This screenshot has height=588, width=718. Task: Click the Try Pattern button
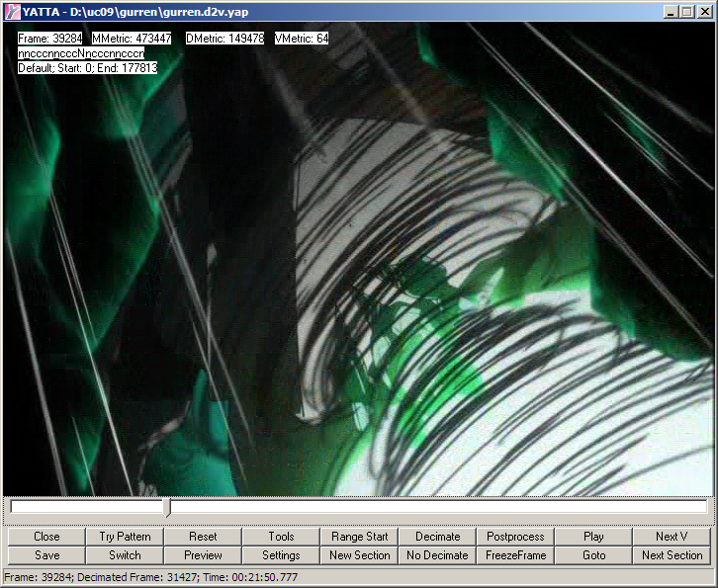coord(125,537)
